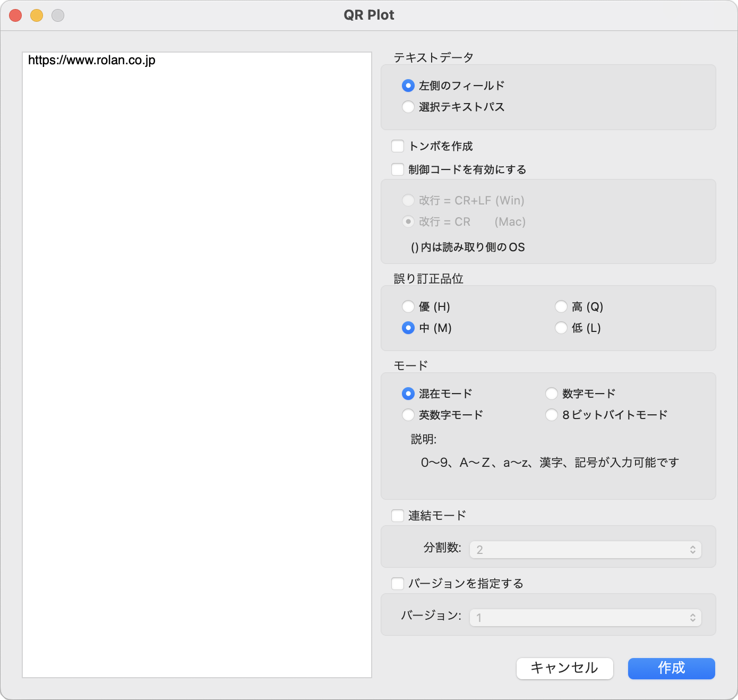Viewport: 738px width, 700px height.
Task: Select 混在モード option
Action: (408, 393)
